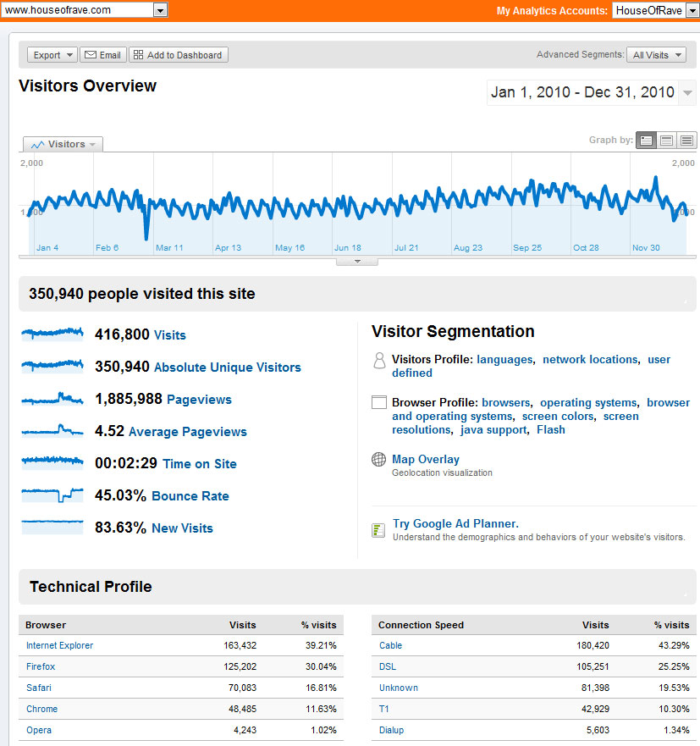The image size is (700, 746).
Task: Switch graph to monthly view icon
Action: 686,141
